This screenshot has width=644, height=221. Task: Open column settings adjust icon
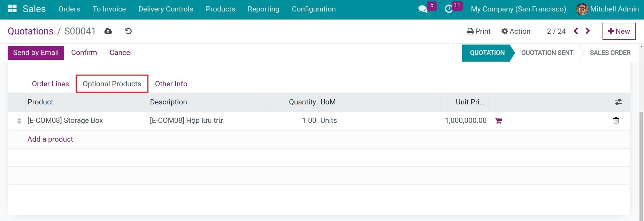(618, 102)
